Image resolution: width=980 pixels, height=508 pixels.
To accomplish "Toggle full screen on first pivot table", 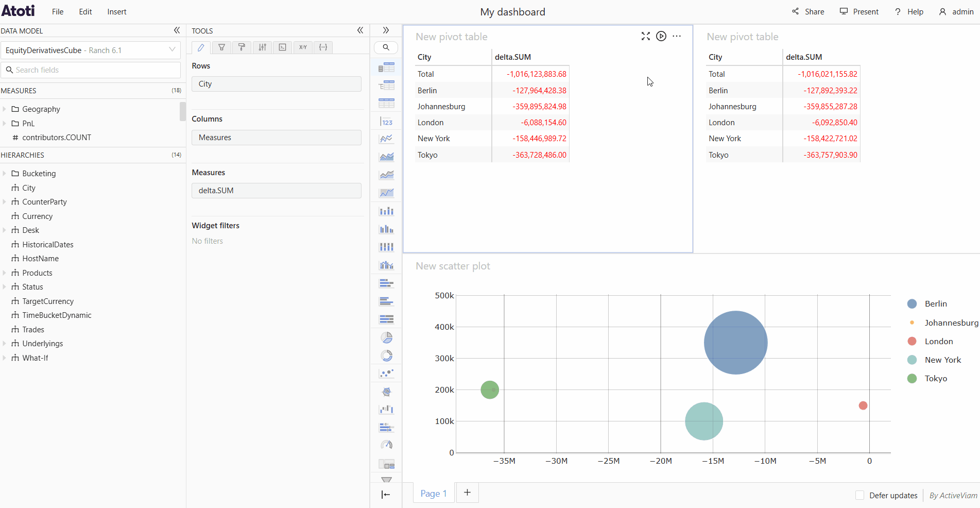I will click(x=645, y=36).
